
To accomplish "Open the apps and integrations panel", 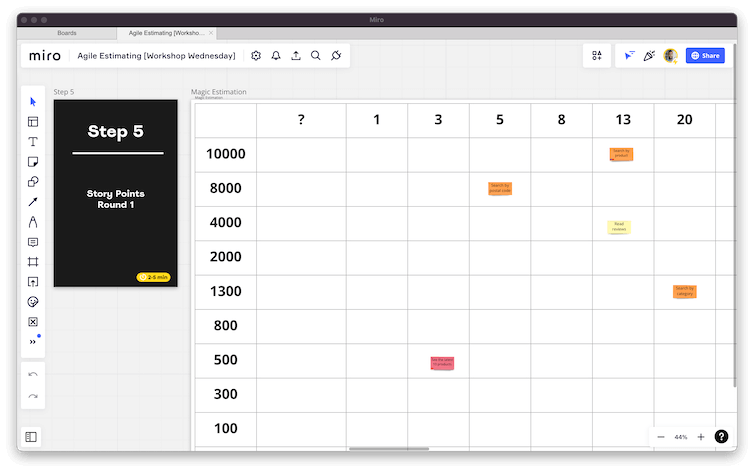I will pos(597,56).
